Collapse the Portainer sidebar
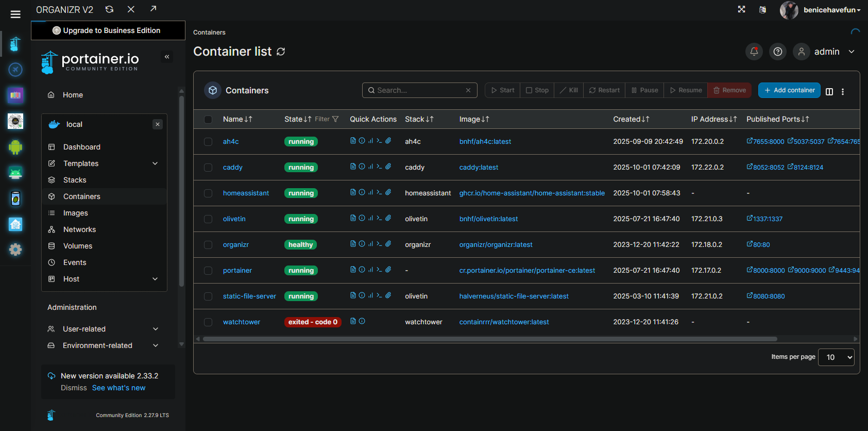868x431 pixels. (x=167, y=57)
